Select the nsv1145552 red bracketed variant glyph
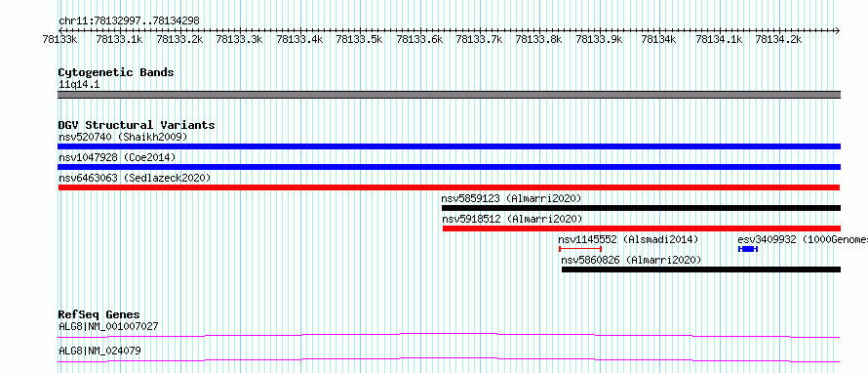Viewport: 868px width, 373px height. pos(580,249)
